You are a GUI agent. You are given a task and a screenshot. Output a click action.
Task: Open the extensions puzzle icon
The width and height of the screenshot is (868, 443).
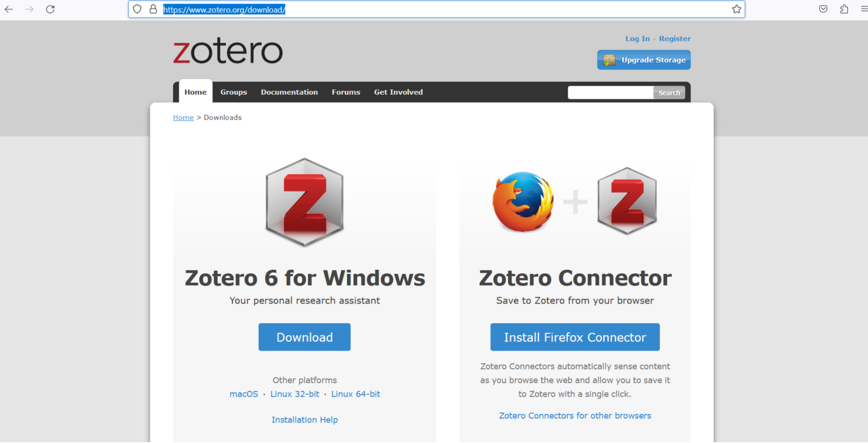(x=844, y=9)
